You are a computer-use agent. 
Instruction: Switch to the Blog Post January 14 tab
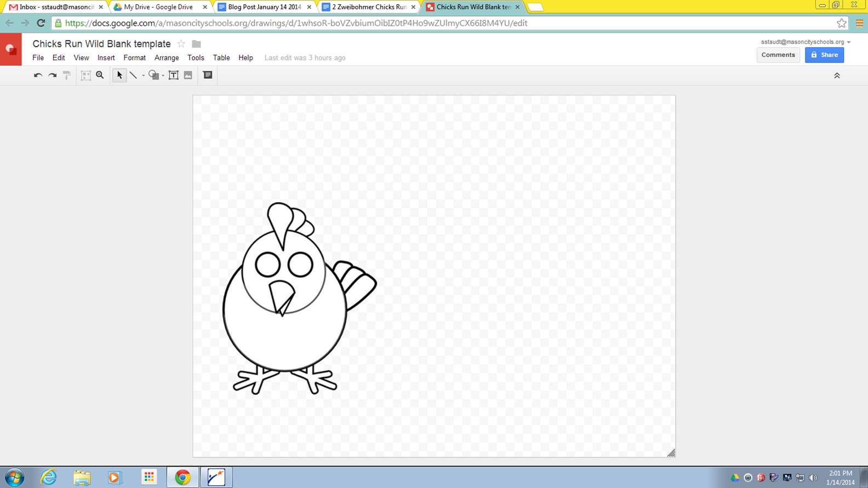pyautogui.click(x=265, y=7)
